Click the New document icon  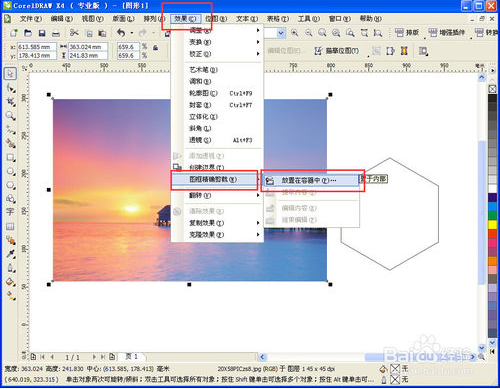(x=14, y=33)
